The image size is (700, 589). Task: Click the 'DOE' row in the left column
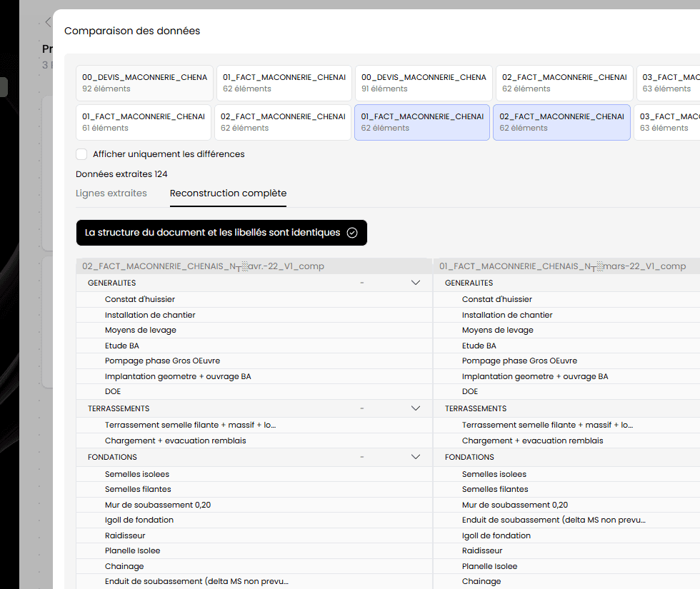[254, 391]
